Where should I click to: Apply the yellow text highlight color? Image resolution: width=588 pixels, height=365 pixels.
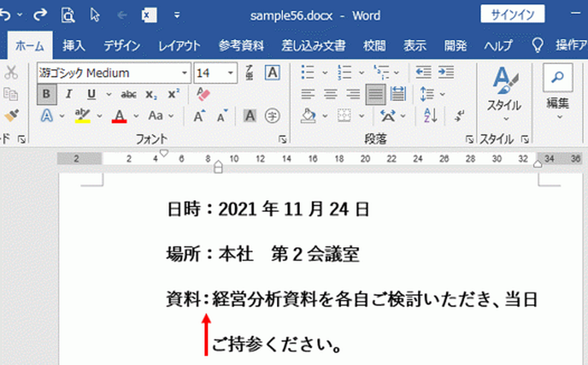coord(82,116)
